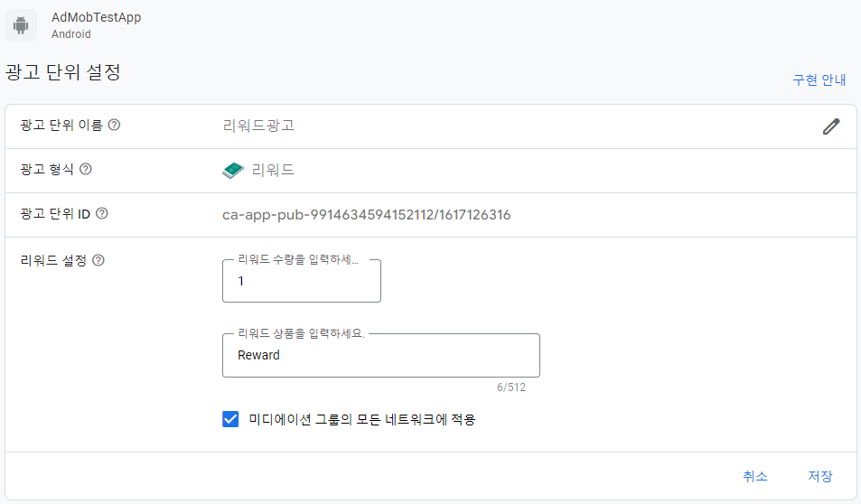Click the checkbox label 미디에이션 그룹의 모든 네트워크에 적용
Image resolution: width=861 pixels, height=504 pixels.
(362, 419)
